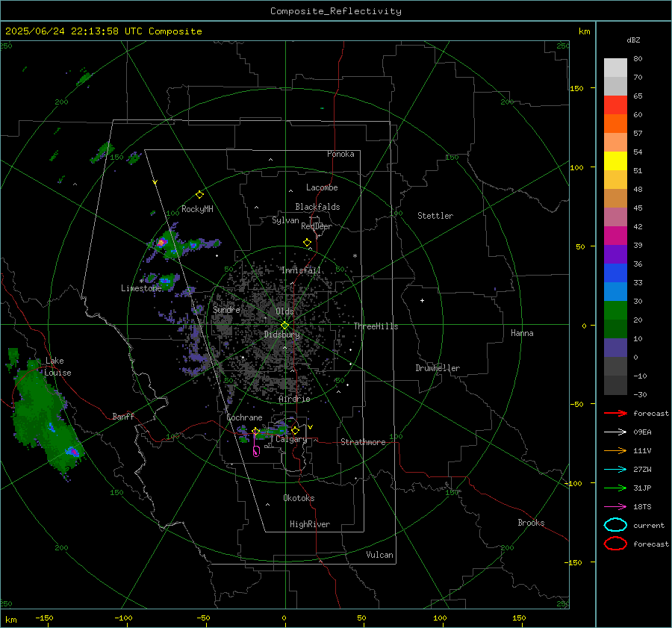Screen dimensions: 672x628
Task: Choose the green 31JP arrow legend icon
Action: pyautogui.click(x=615, y=488)
